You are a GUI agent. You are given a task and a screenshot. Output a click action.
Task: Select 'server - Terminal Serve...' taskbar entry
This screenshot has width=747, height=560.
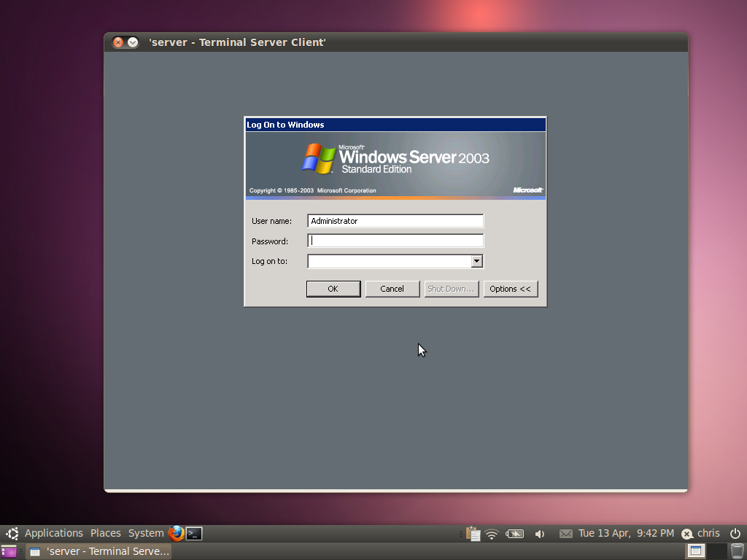click(x=98, y=551)
